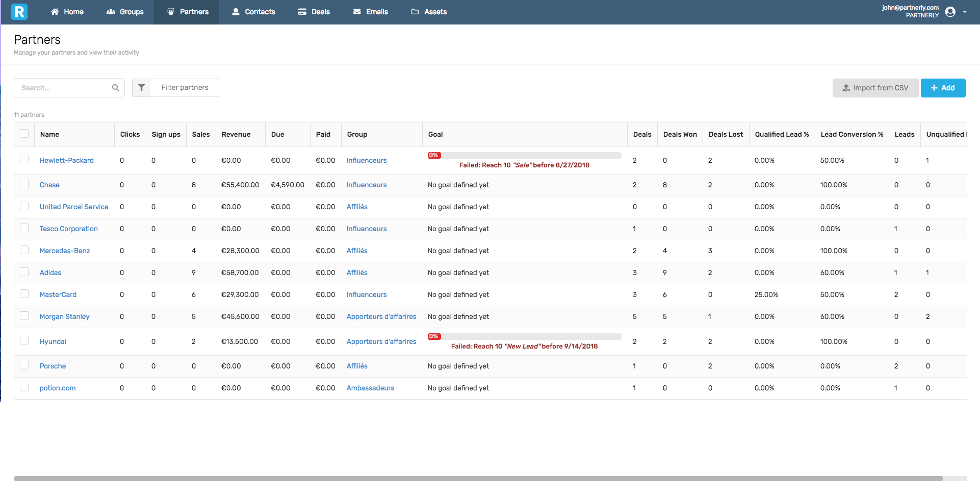Click the search magnifier icon
This screenshot has height=494, width=980.
[116, 88]
